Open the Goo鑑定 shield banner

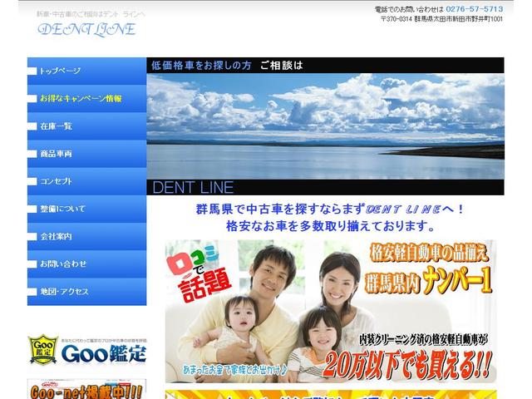coord(86,351)
